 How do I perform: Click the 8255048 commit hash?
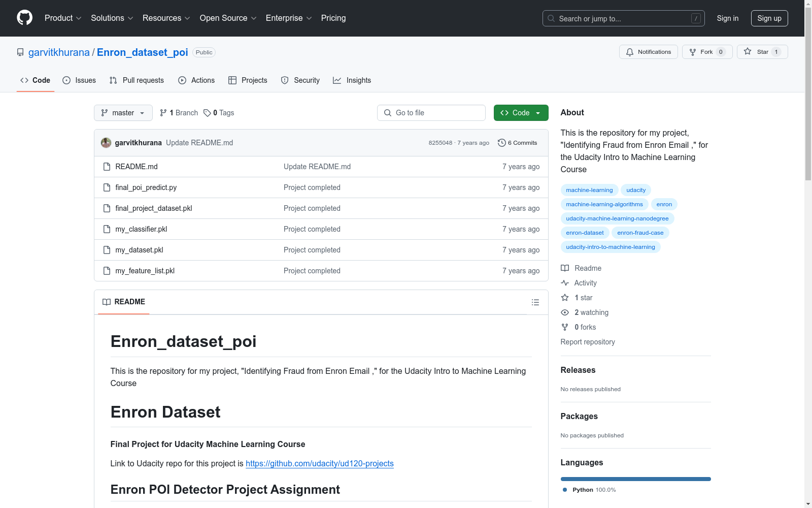point(440,143)
